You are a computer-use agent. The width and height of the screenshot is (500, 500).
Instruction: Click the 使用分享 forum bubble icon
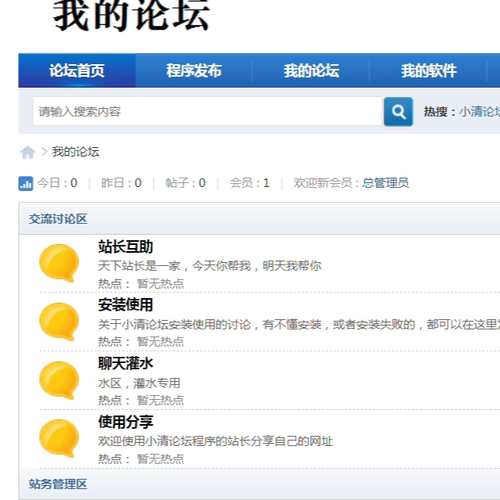[x=59, y=438]
